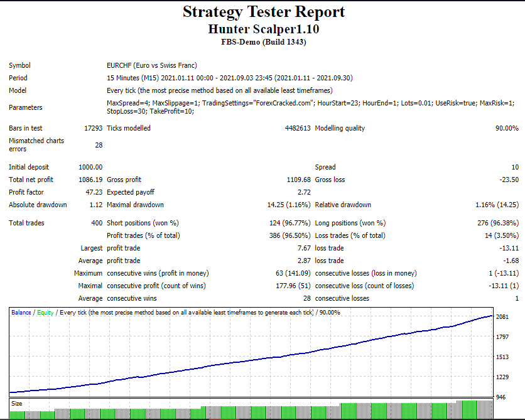Click the FBS-Demo (Build 1343) subtitle
The width and height of the screenshot is (525, 420).
pyautogui.click(x=263, y=42)
